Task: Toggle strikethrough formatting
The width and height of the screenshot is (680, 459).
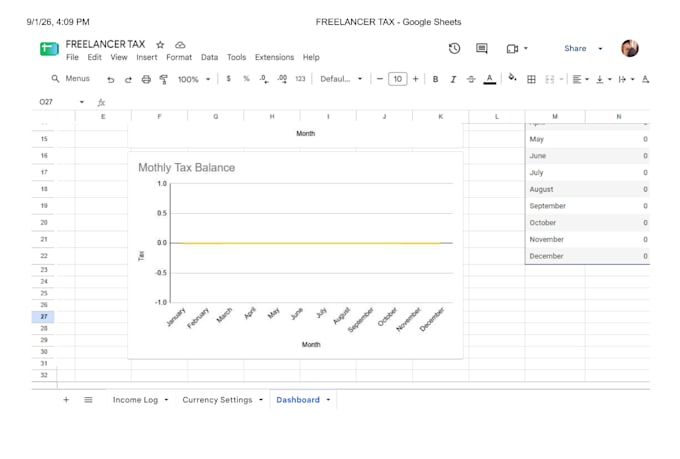Action: tap(471, 79)
